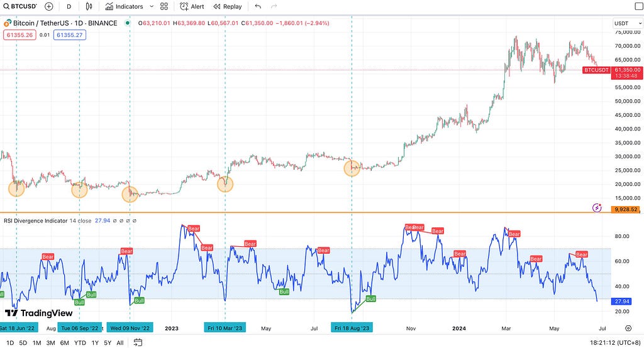644x348 pixels.
Task: Set range to 1Y
Action: [x=95, y=343]
